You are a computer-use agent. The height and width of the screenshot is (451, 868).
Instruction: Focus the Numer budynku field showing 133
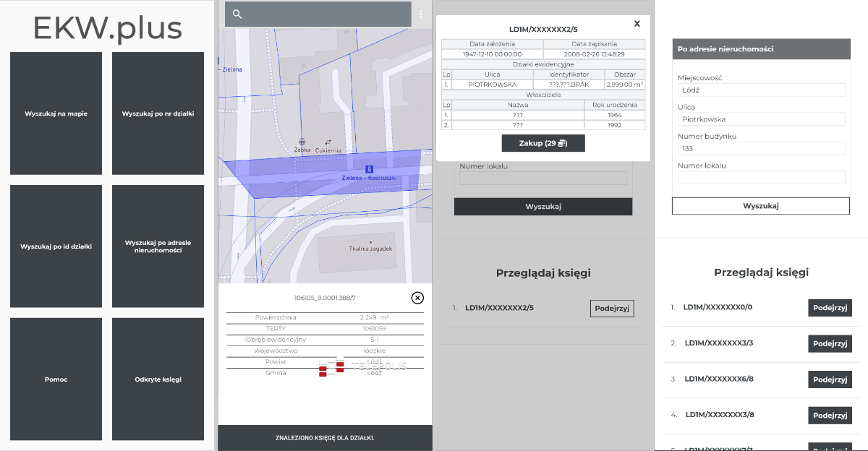coord(761,149)
